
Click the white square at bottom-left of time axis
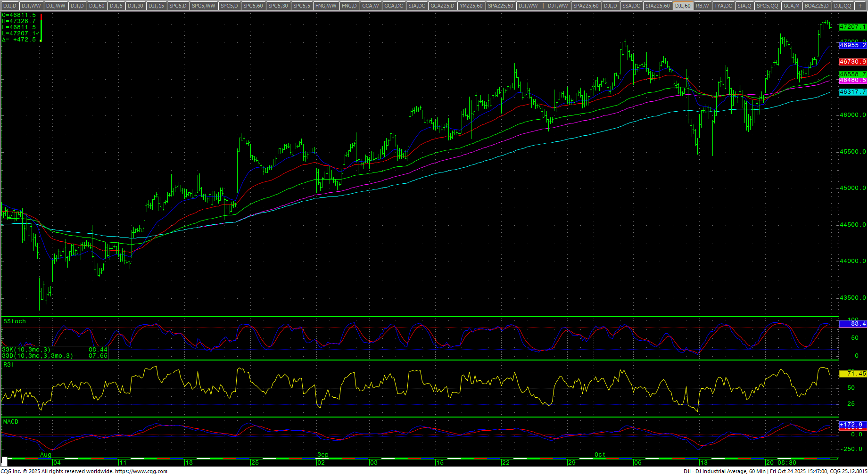pyautogui.click(x=4, y=461)
